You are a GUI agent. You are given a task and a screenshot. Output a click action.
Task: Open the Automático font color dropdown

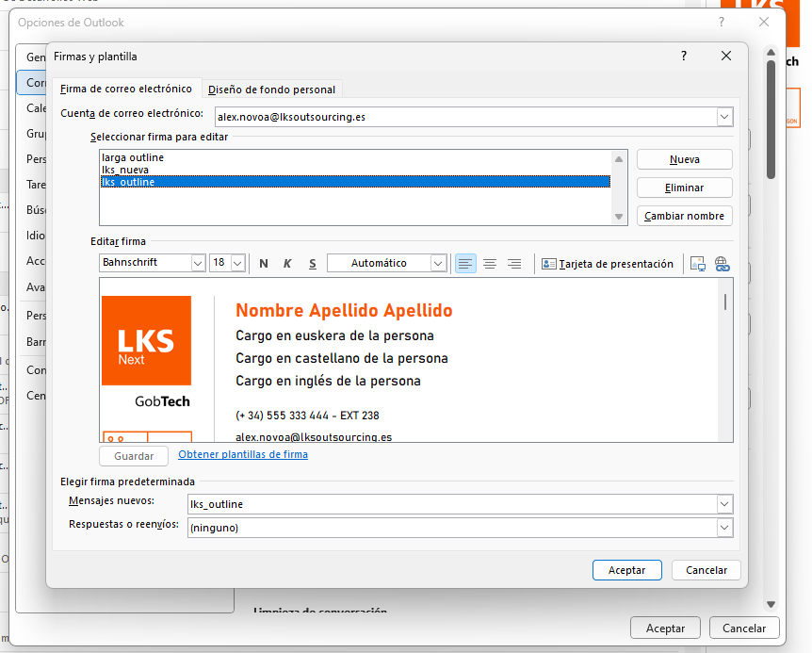click(438, 263)
